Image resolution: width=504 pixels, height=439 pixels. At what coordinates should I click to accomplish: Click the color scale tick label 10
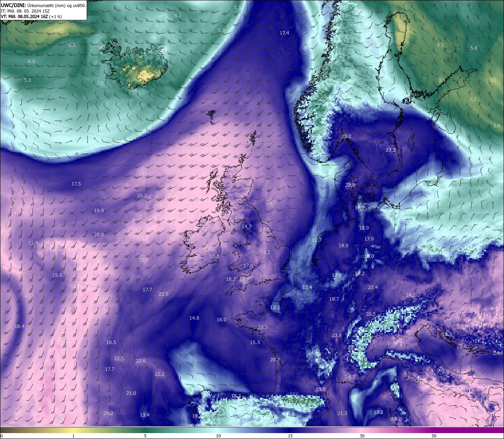coord(218,436)
